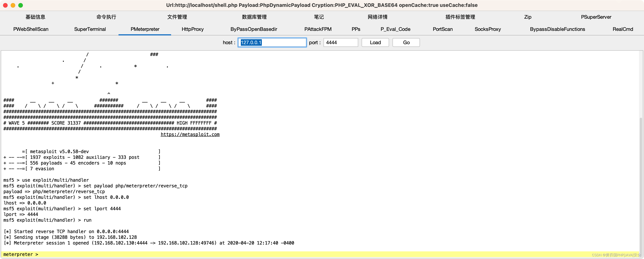Click the 'lhost => 0.0.0.0' output line
The height and width of the screenshot is (259, 644).
tap(25, 203)
